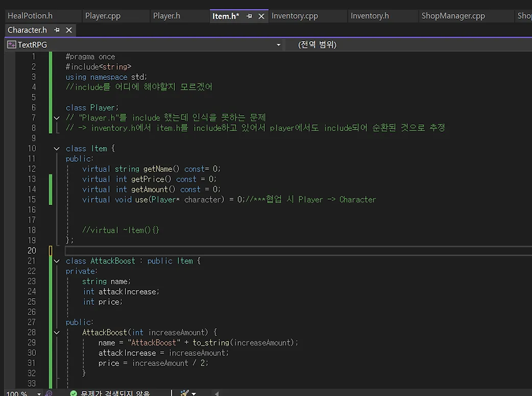Switch to the Player.h tab
532x396 pixels.
pyautogui.click(x=166, y=15)
